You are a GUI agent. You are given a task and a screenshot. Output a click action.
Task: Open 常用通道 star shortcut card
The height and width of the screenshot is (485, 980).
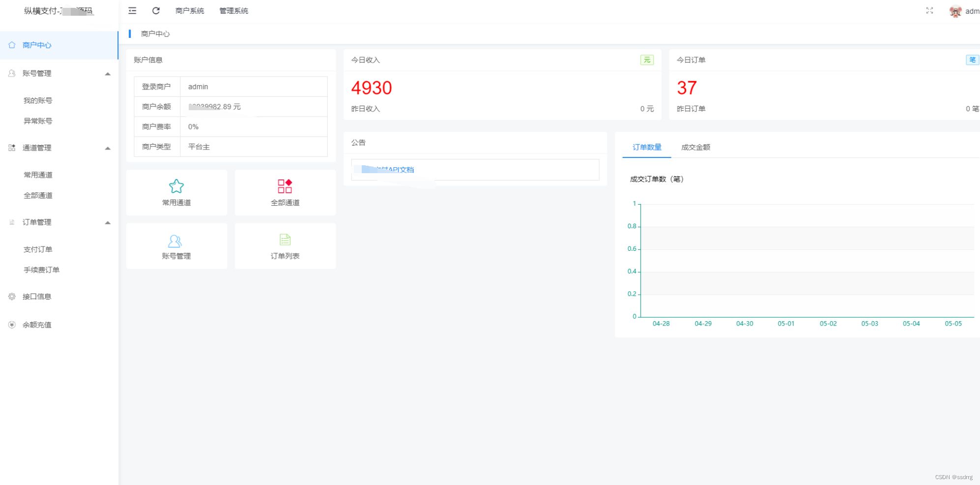176,192
